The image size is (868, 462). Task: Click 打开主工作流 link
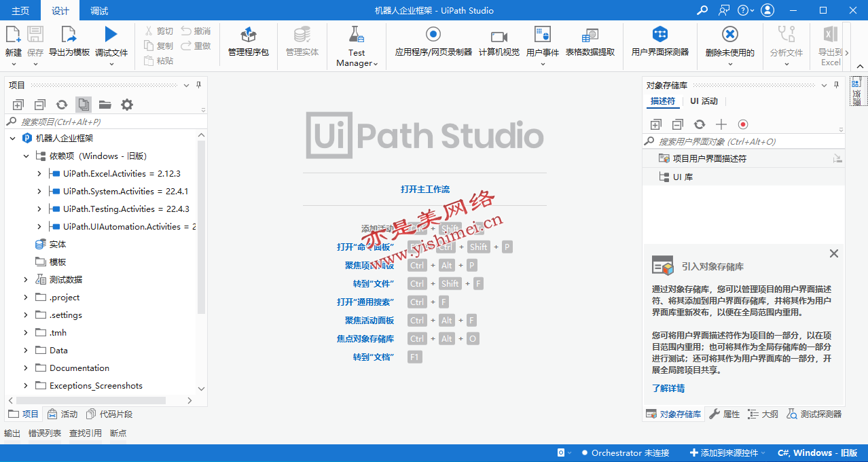click(x=425, y=190)
